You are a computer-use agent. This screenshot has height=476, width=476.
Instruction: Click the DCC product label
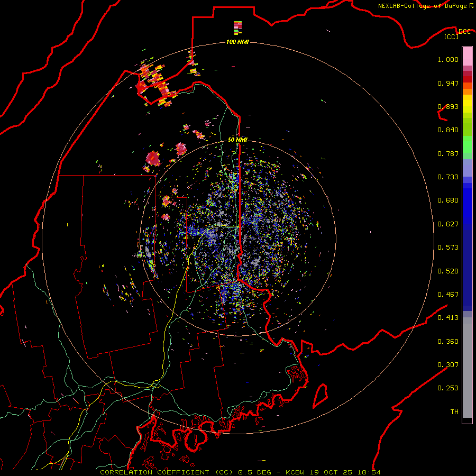[x=464, y=32]
